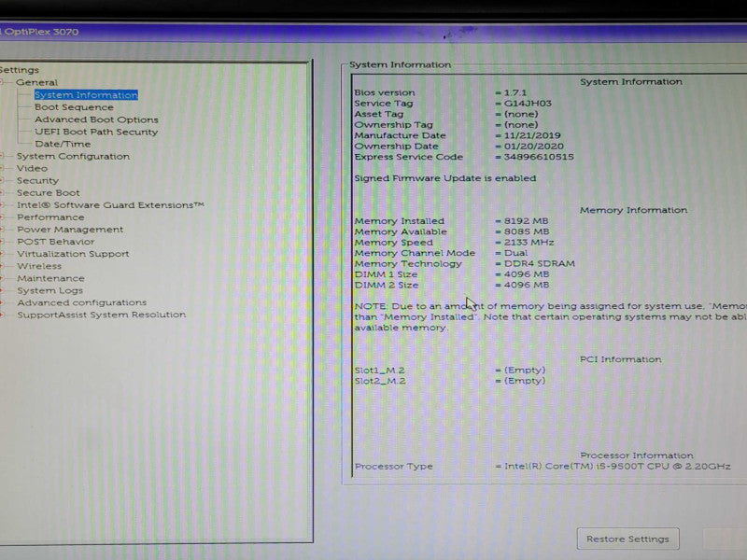This screenshot has width=747, height=560.
Task: Click the Memory Installed value 8192 MB
Action: [527, 221]
